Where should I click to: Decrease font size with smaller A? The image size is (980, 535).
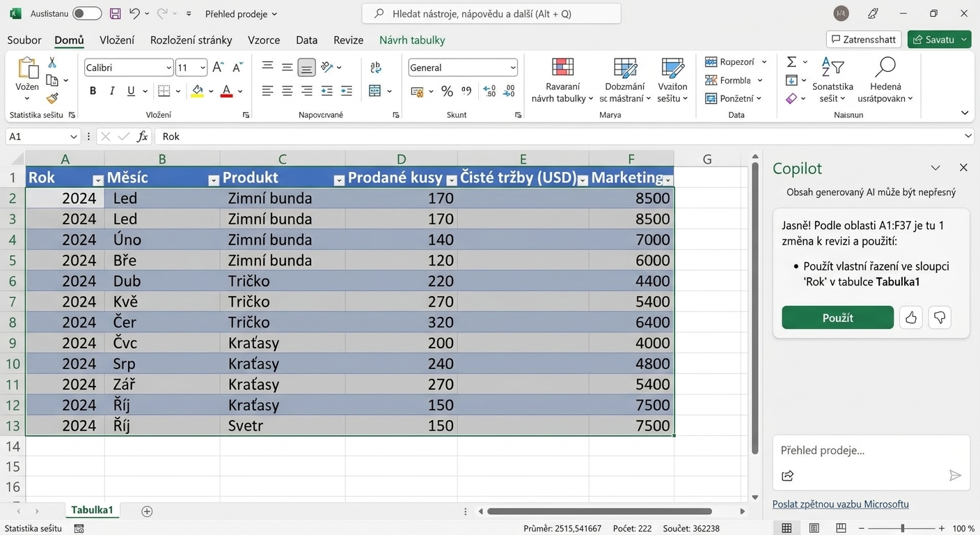click(237, 68)
